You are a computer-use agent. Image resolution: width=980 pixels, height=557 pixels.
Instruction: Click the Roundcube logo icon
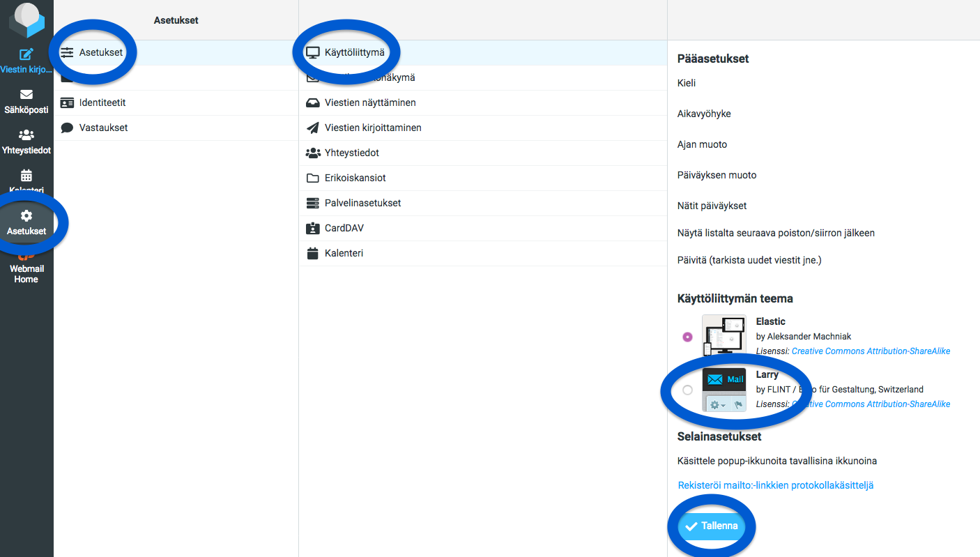click(x=26, y=19)
